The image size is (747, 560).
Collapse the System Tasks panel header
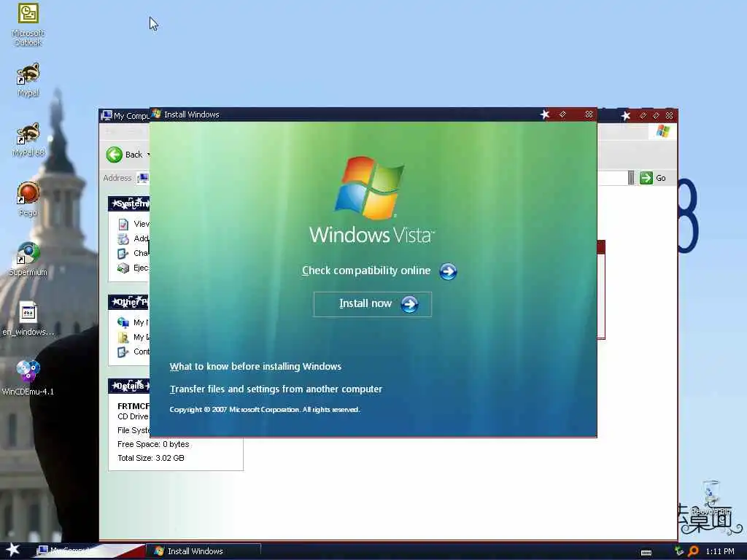[x=128, y=203]
